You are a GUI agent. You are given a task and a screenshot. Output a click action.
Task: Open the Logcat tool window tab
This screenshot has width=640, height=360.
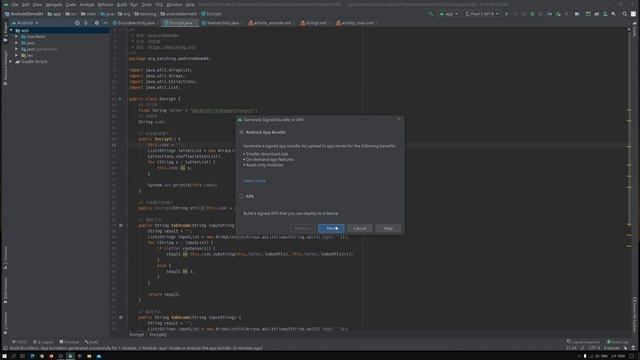pyautogui.click(x=43, y=342)
